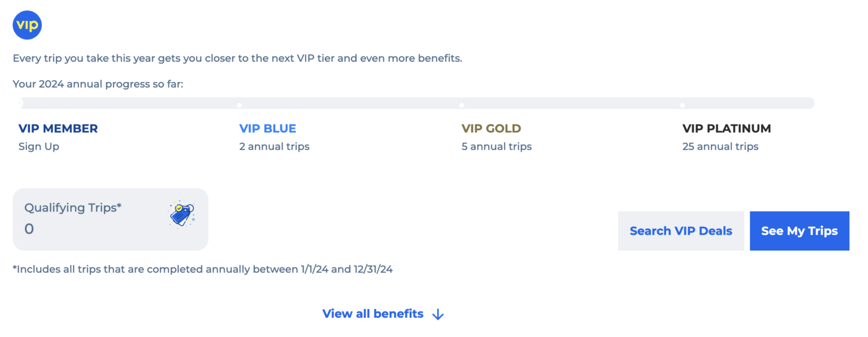The height and width of the screenshot is (337, 868).
Task: Select the VIP Platinum milestone dot on progress bar
Action: (682, 104)
